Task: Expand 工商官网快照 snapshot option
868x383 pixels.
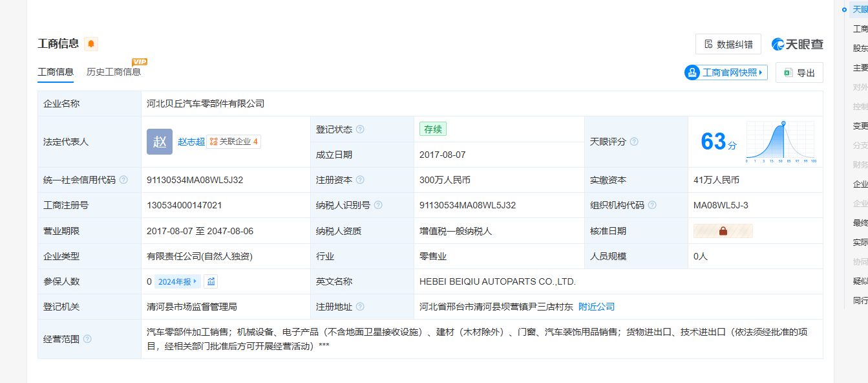Action: coord(726,72)
